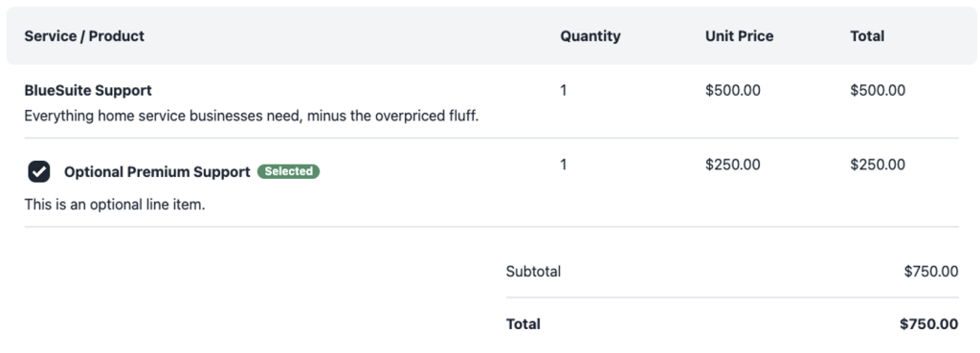
Task: Click the green Selected badge
Action: [x=289, y=171]
